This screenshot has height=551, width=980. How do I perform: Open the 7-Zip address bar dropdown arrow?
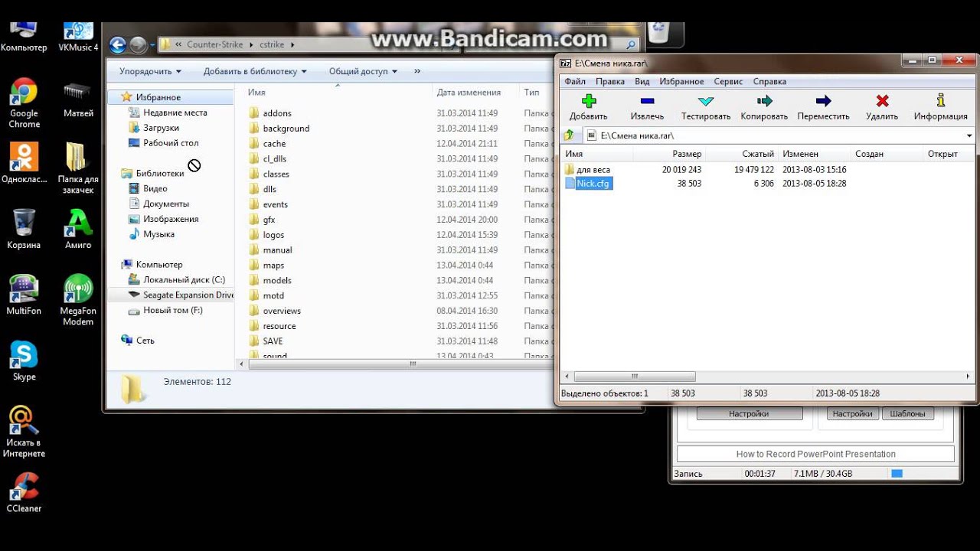tap(969, 135)
